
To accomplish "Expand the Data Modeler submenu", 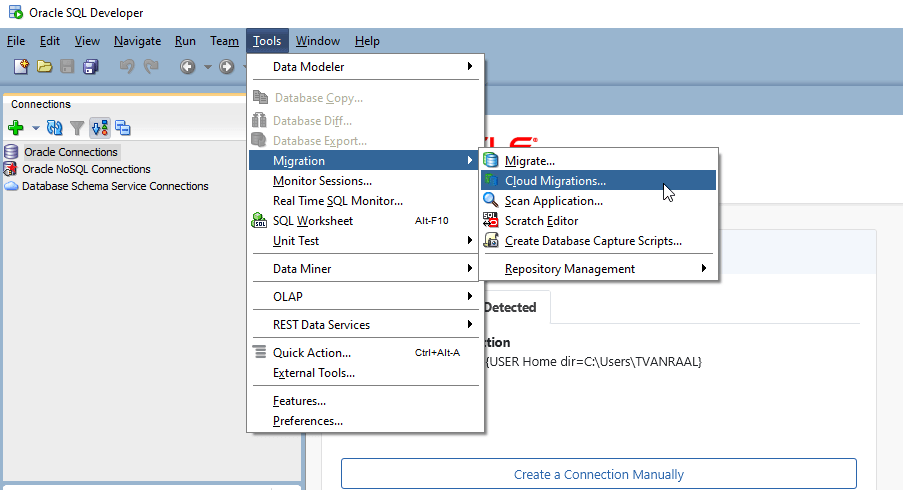I will pyautogui.click(x=366, y=67).
